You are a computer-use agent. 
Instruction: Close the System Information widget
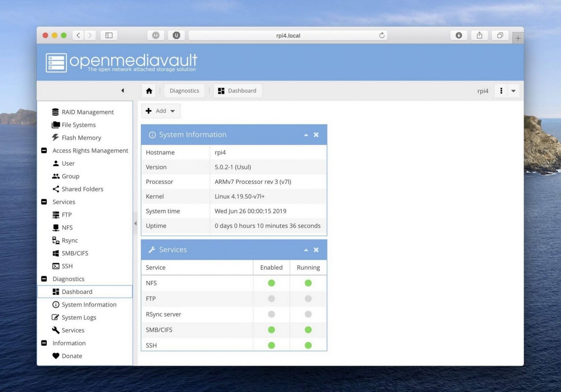316,135
